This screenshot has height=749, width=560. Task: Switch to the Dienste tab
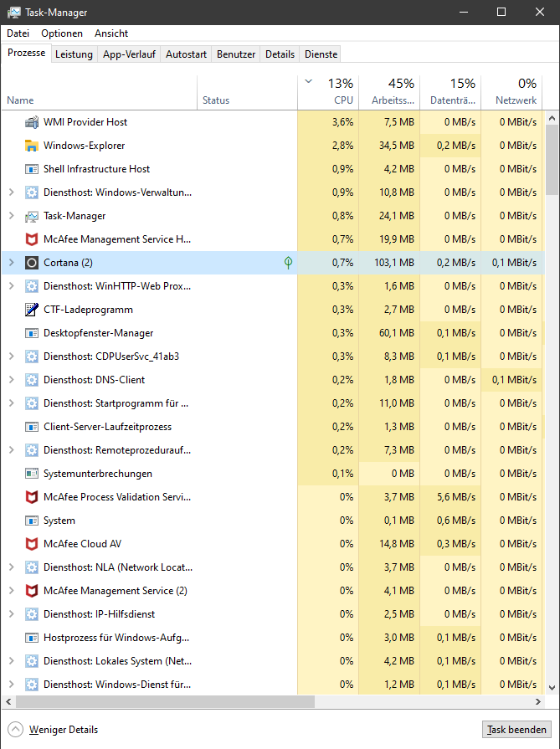coord(321,54)
